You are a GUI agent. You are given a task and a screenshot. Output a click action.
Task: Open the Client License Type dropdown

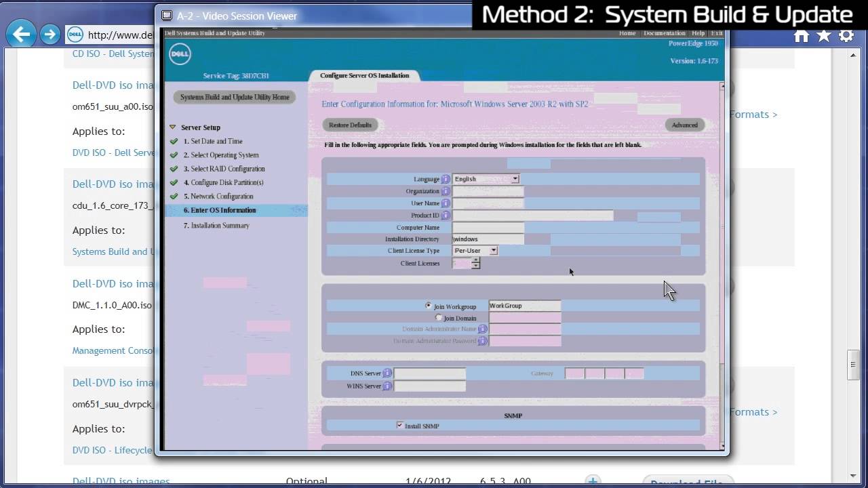click(475, 251)
